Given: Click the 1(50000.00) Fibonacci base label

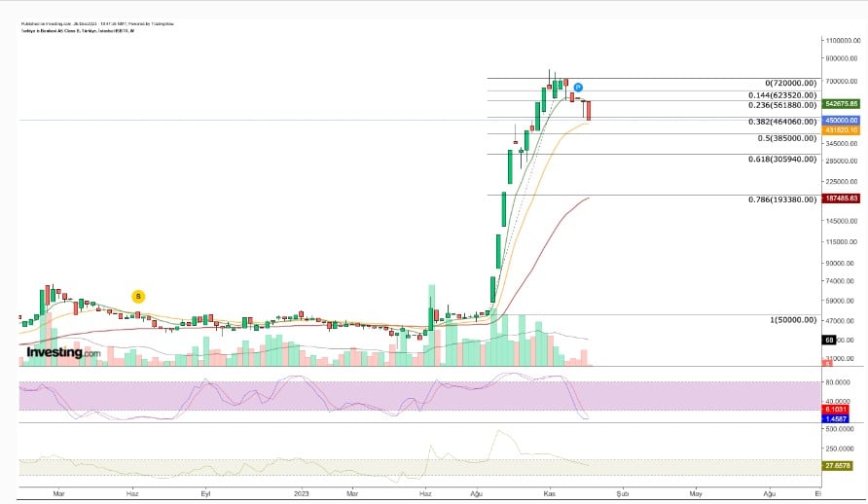Looking at the screenshot, I should [x=792, y=319].
